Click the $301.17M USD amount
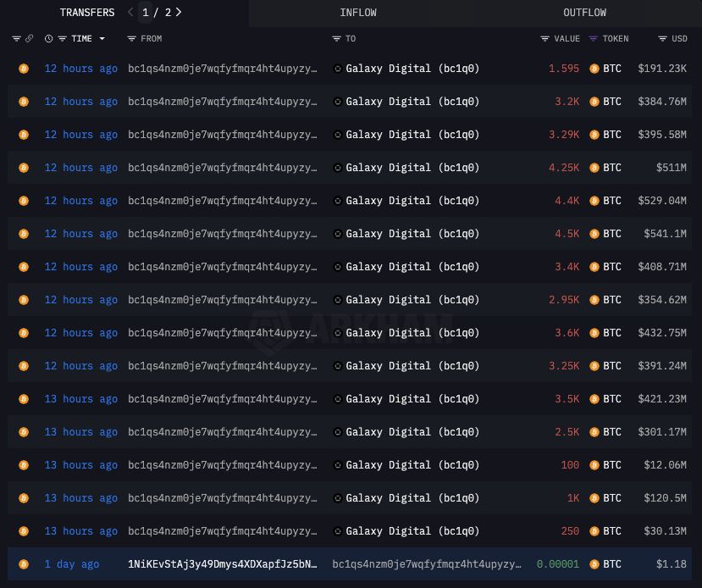This screenshot has width=702, height=588. click(662, 432)
